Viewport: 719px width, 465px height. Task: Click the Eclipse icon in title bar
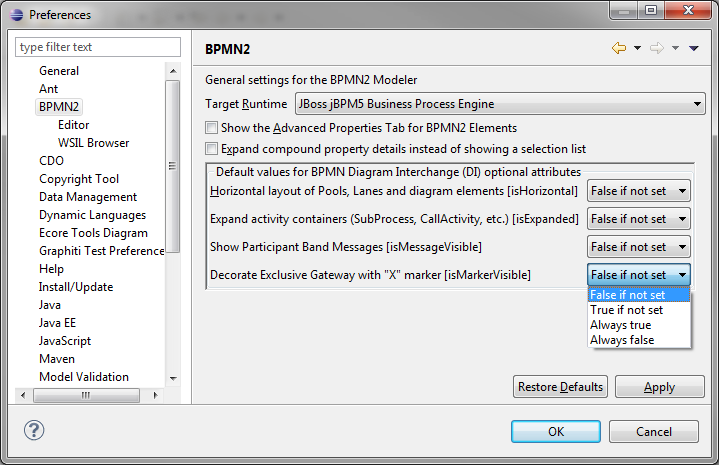[17, 15]
